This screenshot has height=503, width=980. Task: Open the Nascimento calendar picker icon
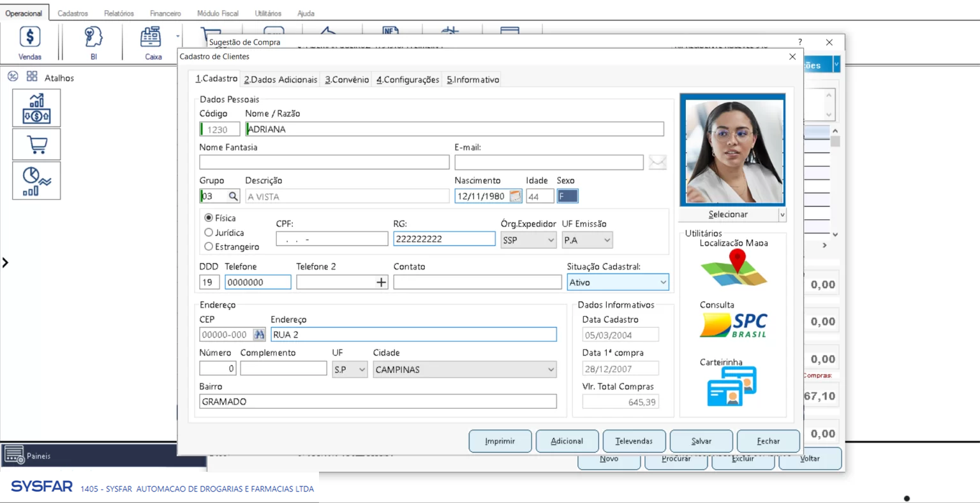pos(515,196)
